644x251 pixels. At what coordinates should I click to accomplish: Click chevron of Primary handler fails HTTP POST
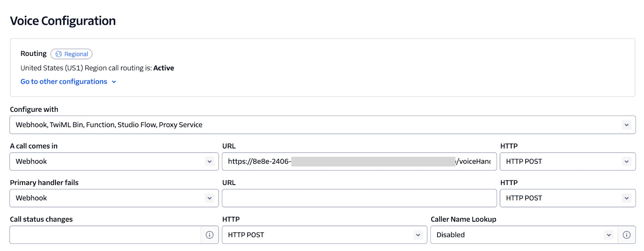626,198
